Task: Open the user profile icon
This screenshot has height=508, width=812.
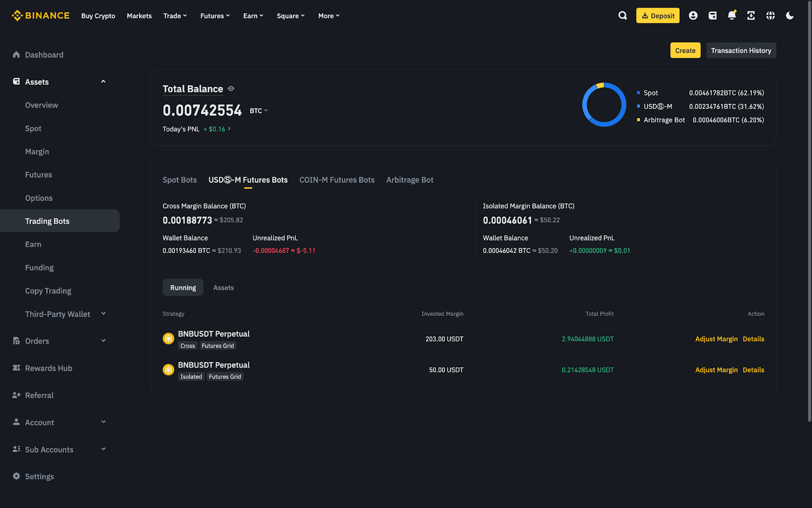Action: coord(693,16)
